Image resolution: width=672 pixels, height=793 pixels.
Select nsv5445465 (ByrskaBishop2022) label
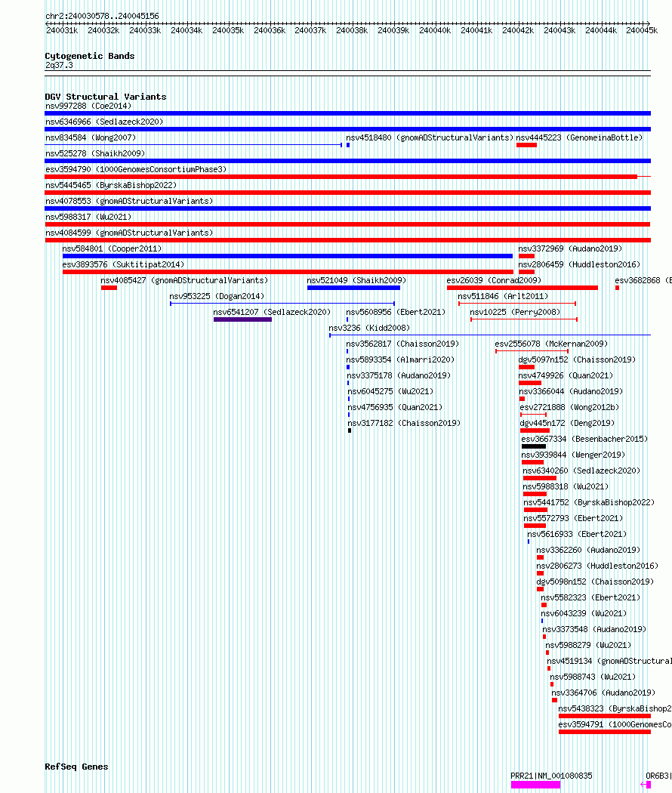click(111, 185)
